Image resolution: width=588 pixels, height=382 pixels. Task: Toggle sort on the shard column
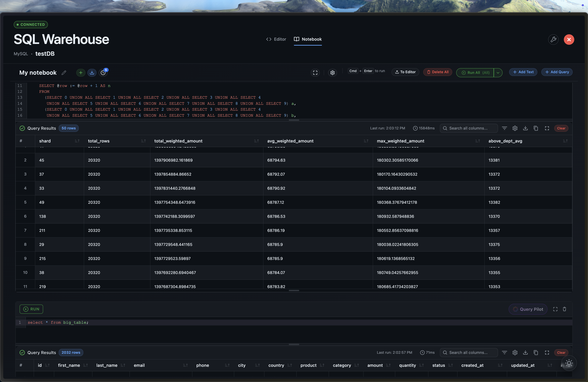(77, 141)
